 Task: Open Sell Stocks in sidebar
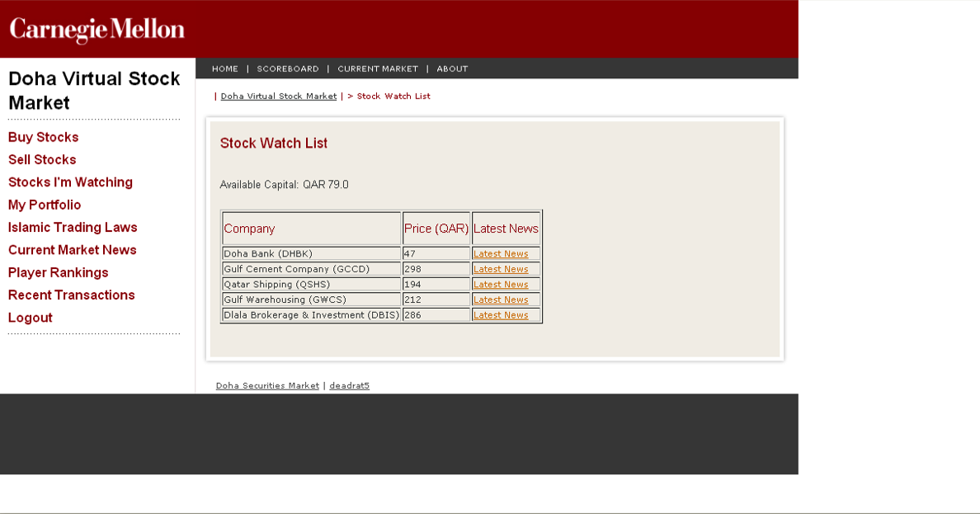pos(42,159)
